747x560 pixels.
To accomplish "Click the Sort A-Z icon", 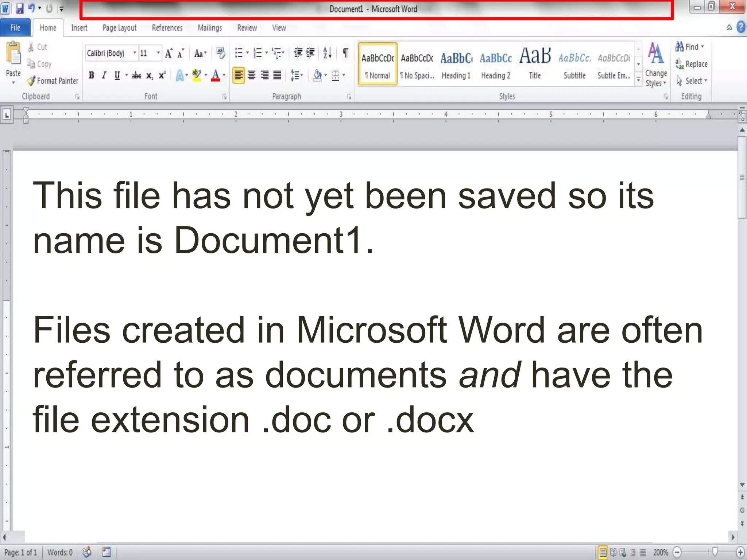I will [327, 53].
